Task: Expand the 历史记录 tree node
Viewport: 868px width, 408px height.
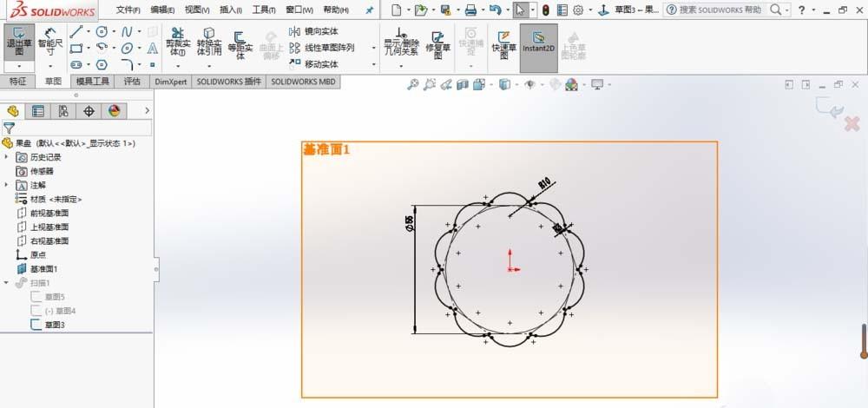Action: tap(7, 157)
